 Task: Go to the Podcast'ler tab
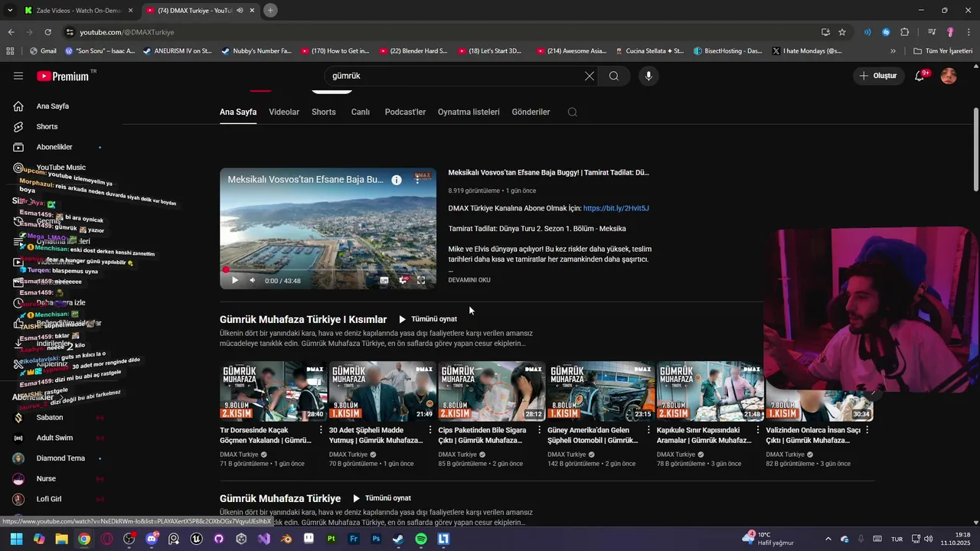point(405,112)
